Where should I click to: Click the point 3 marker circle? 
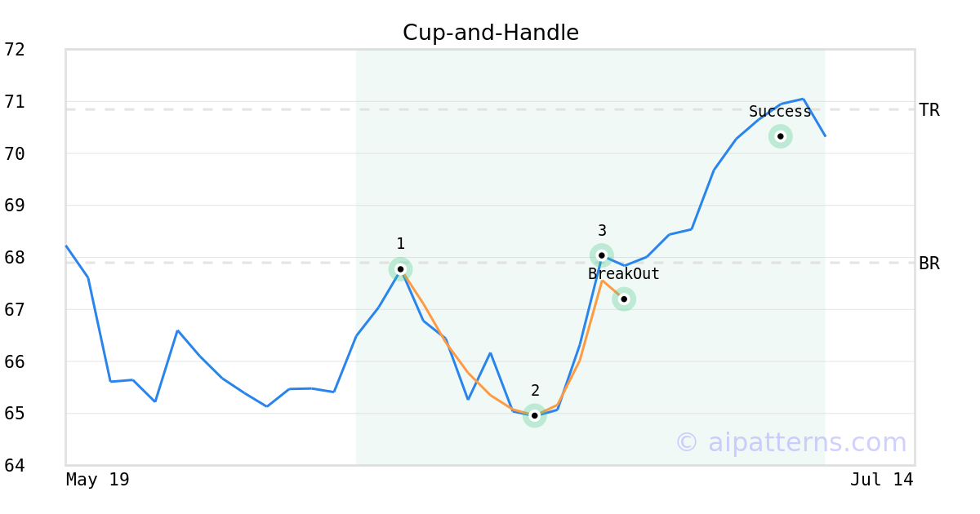coord(601,255)
